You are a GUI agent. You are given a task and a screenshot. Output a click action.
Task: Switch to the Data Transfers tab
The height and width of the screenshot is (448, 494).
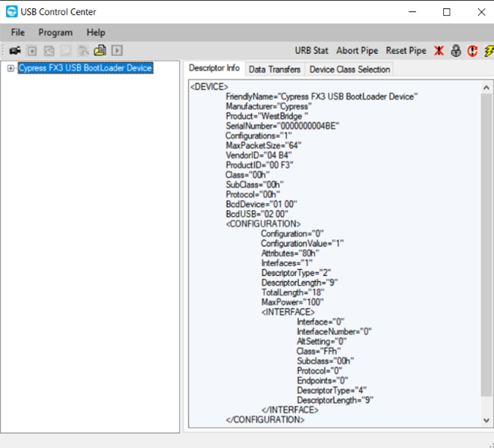[x=274, y=70]
